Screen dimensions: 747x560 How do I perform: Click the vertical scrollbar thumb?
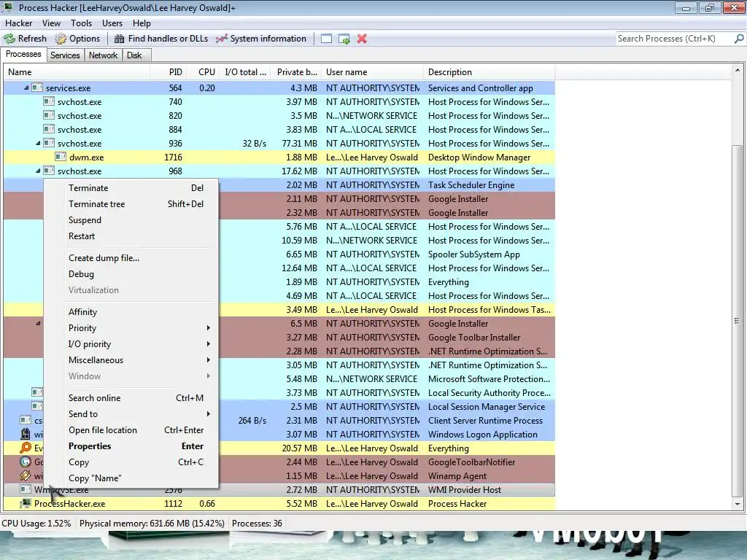pos(737,321)
